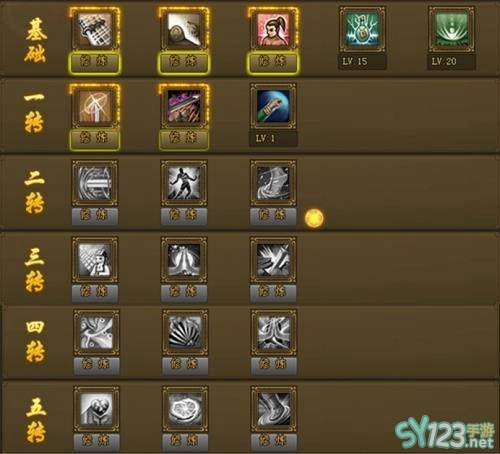
Task: Click 修炼 button under ponytail warrior skill
Action: (x=273, y=62)
